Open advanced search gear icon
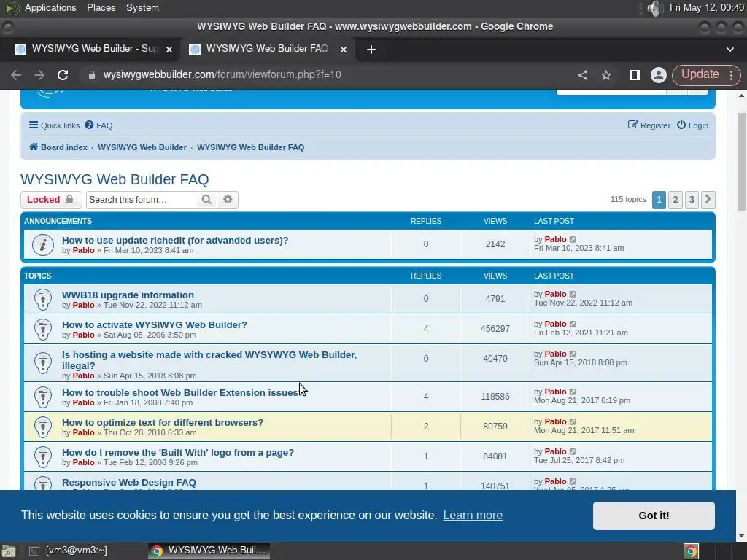 click(228, 200)
